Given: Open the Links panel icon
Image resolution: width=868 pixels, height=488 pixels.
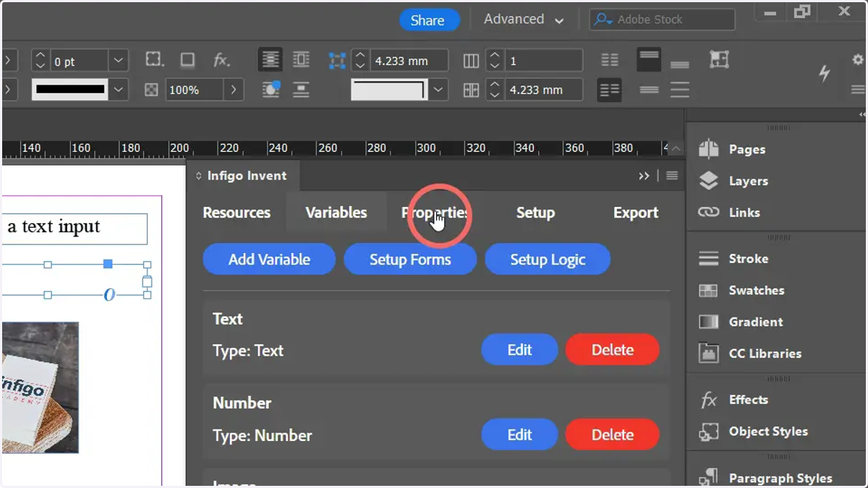Looking at the screenshot, I should [x=709, y=213].
